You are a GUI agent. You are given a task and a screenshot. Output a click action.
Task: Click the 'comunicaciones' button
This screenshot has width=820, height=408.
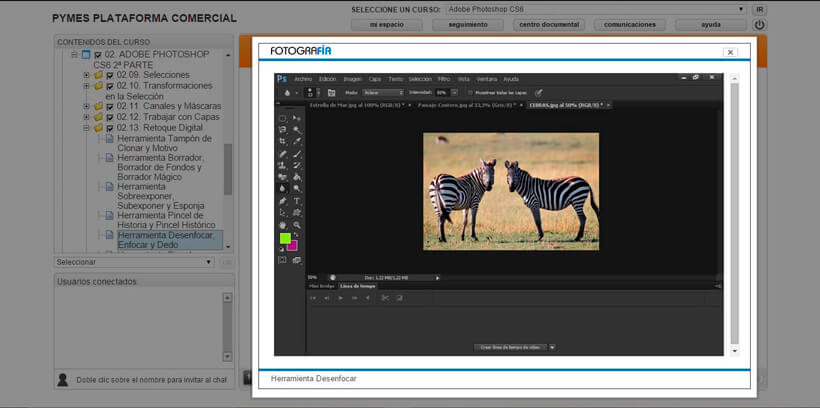tap(630, 25)
